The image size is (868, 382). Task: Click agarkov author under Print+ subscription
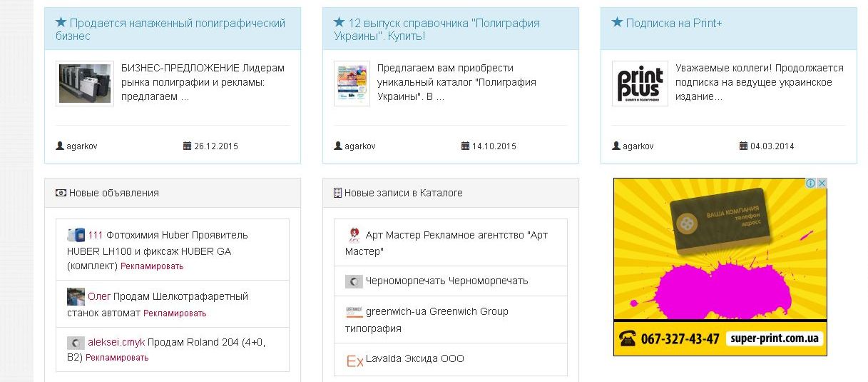pyautogui.click(x=638, y=146)
